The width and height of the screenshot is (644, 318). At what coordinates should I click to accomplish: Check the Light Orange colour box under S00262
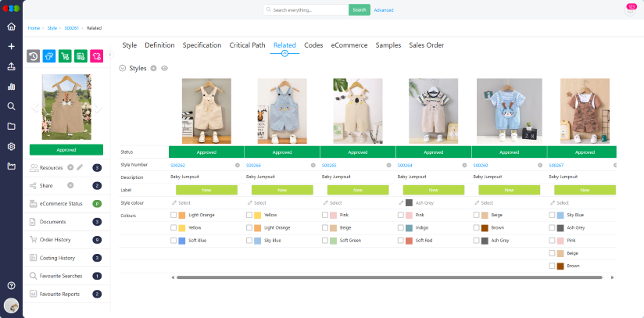click(x=174, y=215)
